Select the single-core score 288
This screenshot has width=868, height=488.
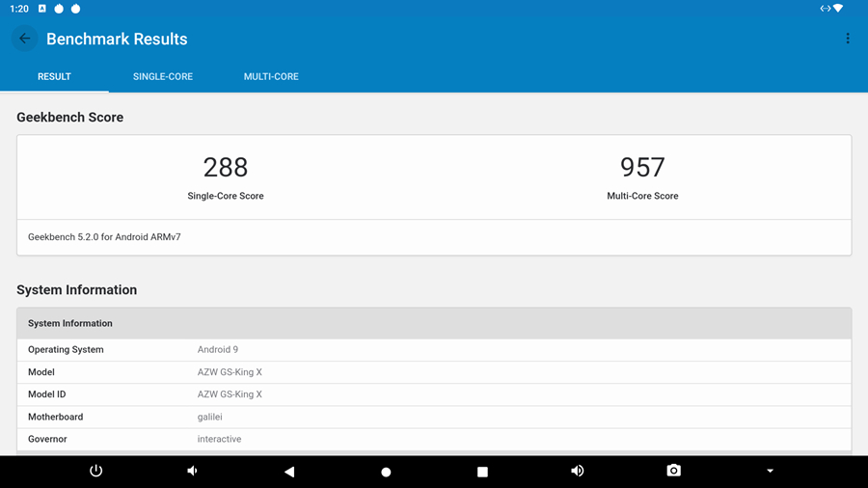pyautogui.click(x=226, y=167)
